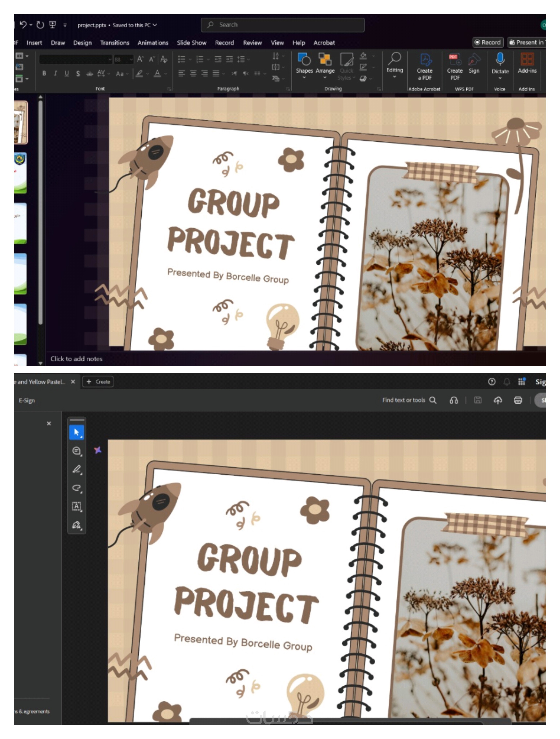Screen dimensions: 560x739
Task: Open the font name combo box
Action: pos(76,60)
